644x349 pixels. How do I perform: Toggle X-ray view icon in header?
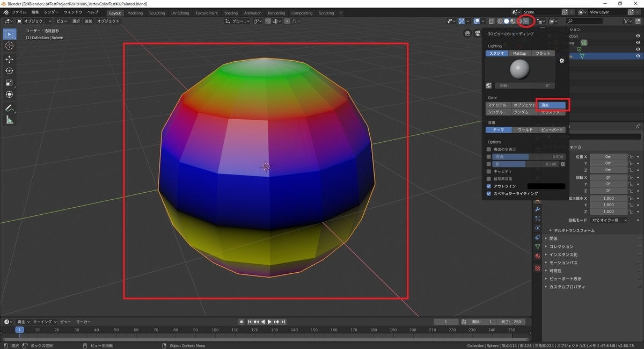pyautogui.click(x=491, y=21)
